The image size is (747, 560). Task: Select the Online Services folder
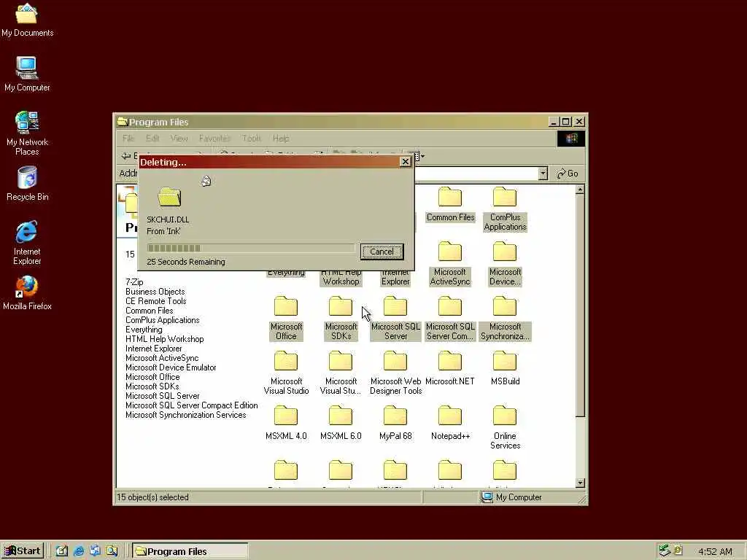pos(505,427)
